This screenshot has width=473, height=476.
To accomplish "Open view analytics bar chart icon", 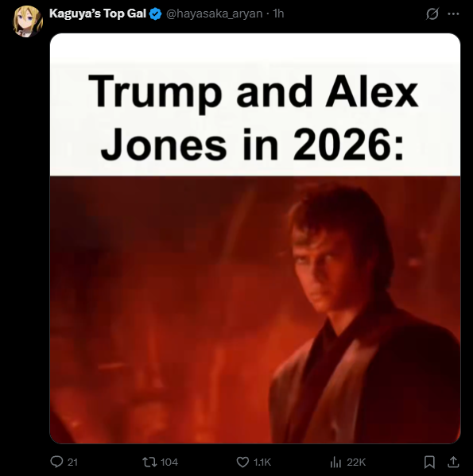I will pyautogui.click(x=335, y=462).
